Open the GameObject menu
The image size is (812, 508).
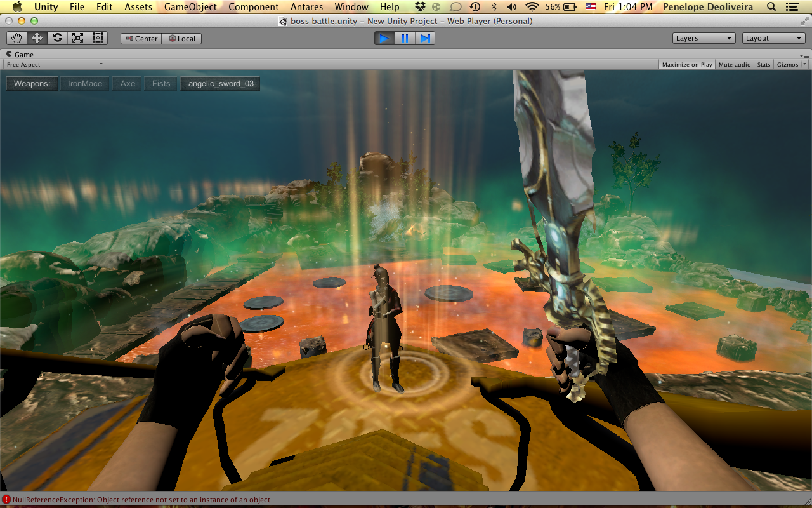[x=190, y=7]
